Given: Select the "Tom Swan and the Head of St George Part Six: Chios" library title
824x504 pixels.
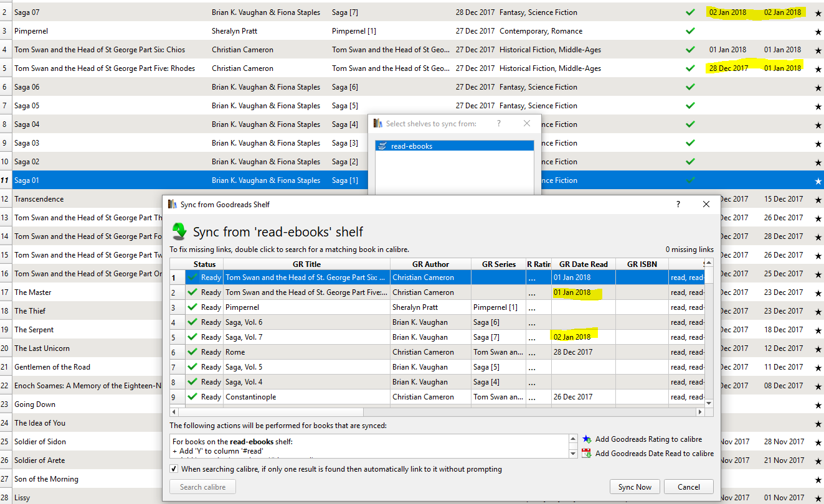Looking at the screenshot, I should pos(100,50).
